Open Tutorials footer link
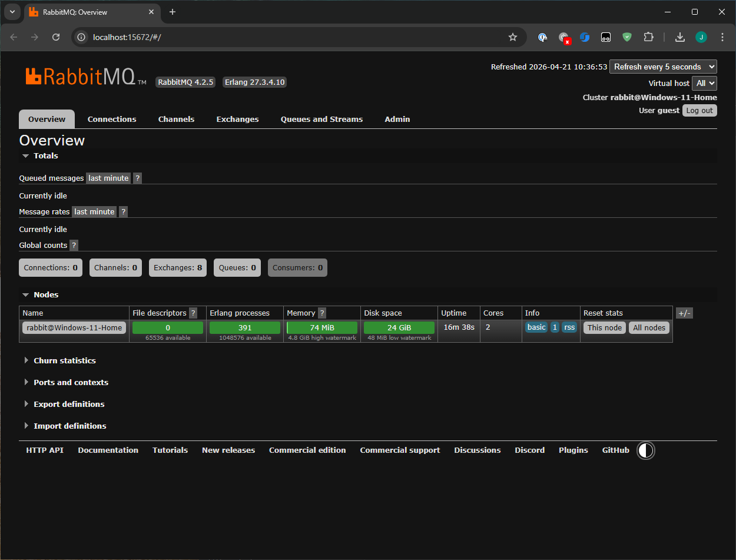Screen dimensions: 736x560 tap(170, 450)
